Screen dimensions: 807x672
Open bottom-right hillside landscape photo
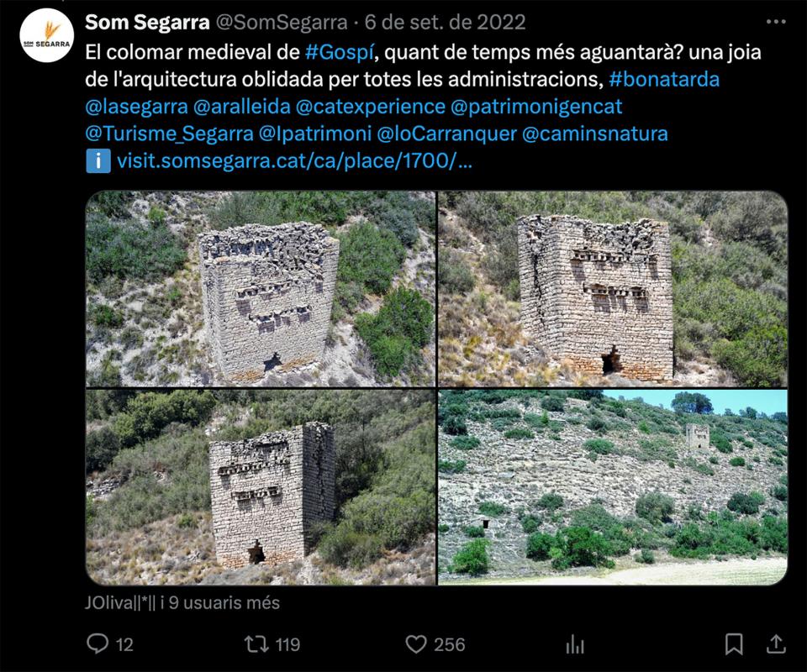tap(613, 487)
